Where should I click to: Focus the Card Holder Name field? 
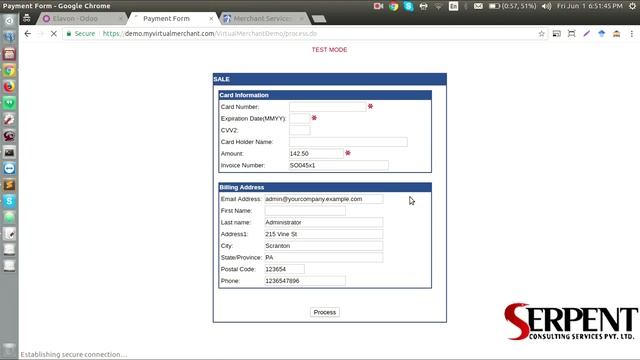point(348,142)
